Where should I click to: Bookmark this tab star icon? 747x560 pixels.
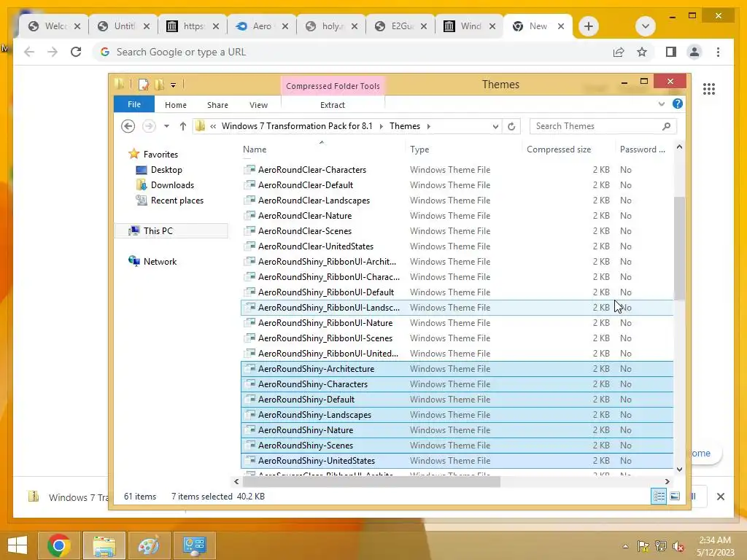point(642,52)
